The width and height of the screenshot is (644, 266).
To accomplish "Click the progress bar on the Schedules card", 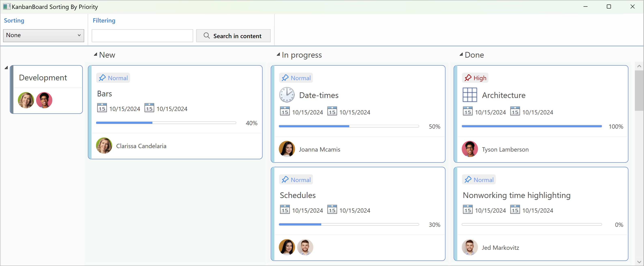I will (x=349, y=224).
